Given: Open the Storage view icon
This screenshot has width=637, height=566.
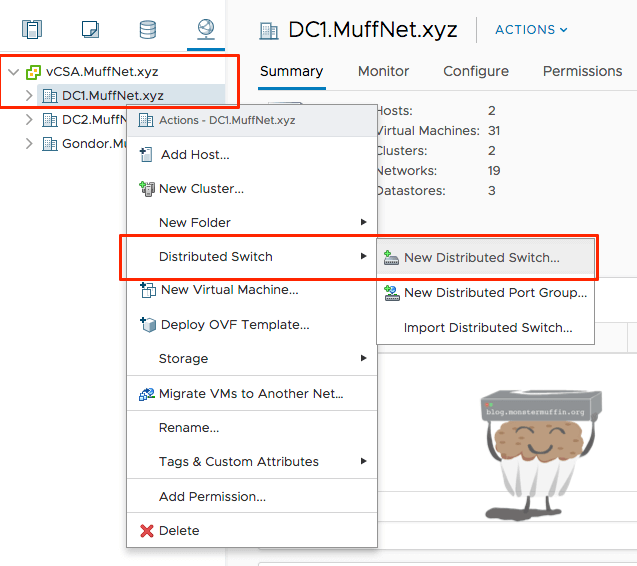Looking at the screenshot, I should [x=147, y=29].
